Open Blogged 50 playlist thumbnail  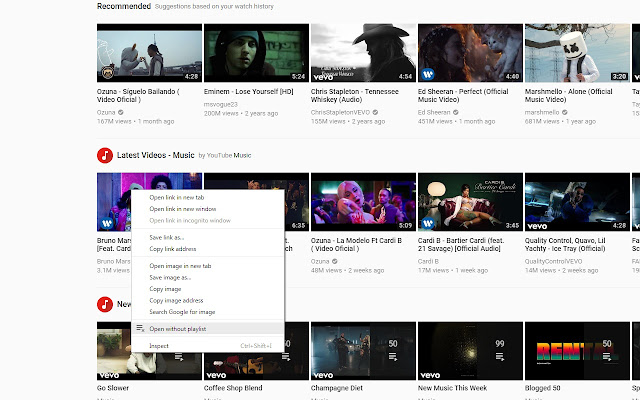(x=577, y=351)
